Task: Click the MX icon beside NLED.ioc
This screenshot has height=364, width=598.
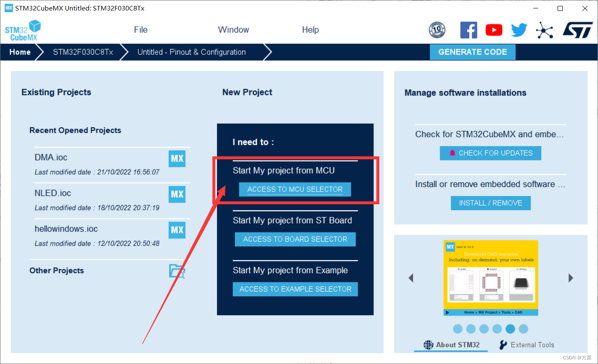Action: pos(177,194)
